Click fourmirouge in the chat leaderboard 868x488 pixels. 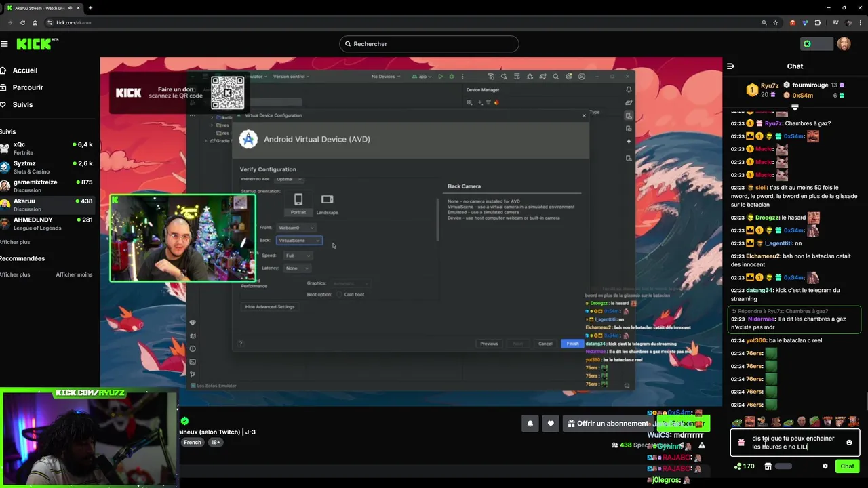pyautogui.click(x=810, y=85)
